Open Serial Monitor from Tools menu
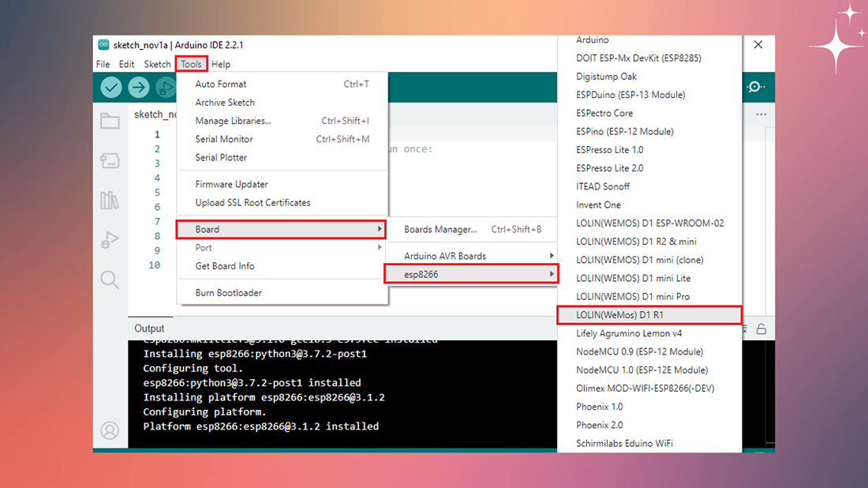This screenshot has width=868, height=488. coord(282,139)
